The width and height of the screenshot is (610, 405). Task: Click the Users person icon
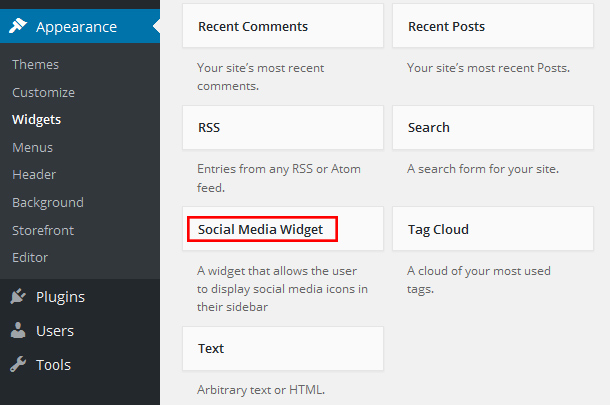(x=19, y=331)
